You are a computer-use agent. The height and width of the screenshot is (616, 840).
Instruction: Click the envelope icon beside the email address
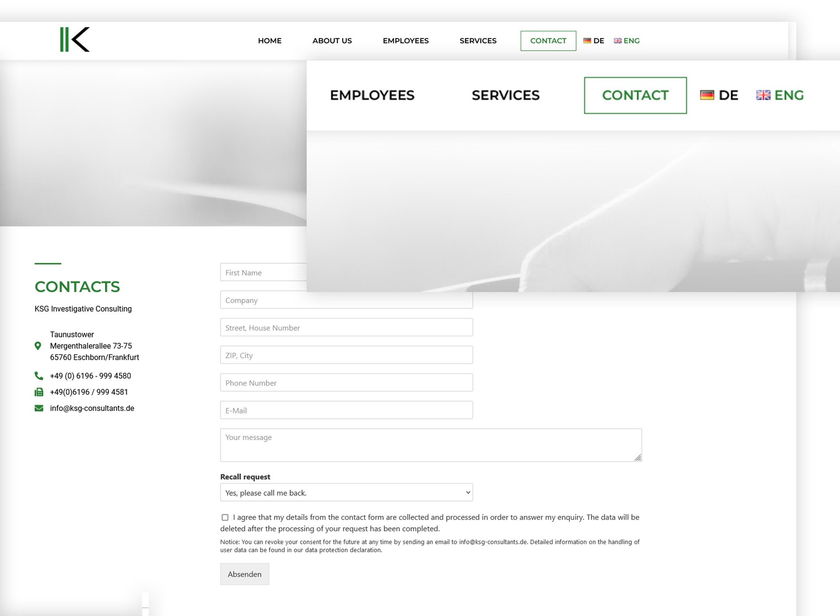(x=39, y=408)
